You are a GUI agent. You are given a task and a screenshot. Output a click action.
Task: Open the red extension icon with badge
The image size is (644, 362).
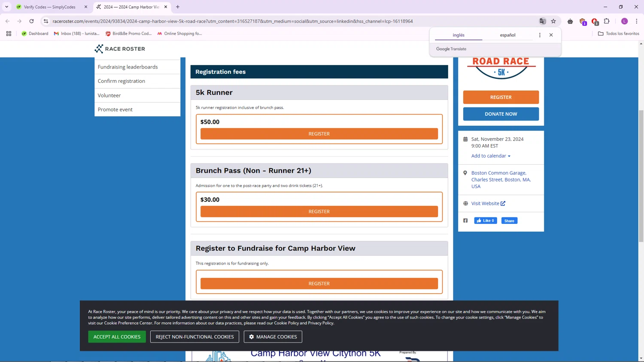coord(595,21)
